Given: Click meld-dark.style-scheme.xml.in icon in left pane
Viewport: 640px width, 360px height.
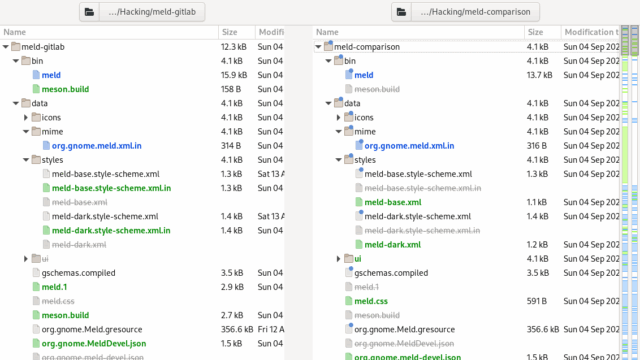Looking at the screenshot, I should pos(46,230).
